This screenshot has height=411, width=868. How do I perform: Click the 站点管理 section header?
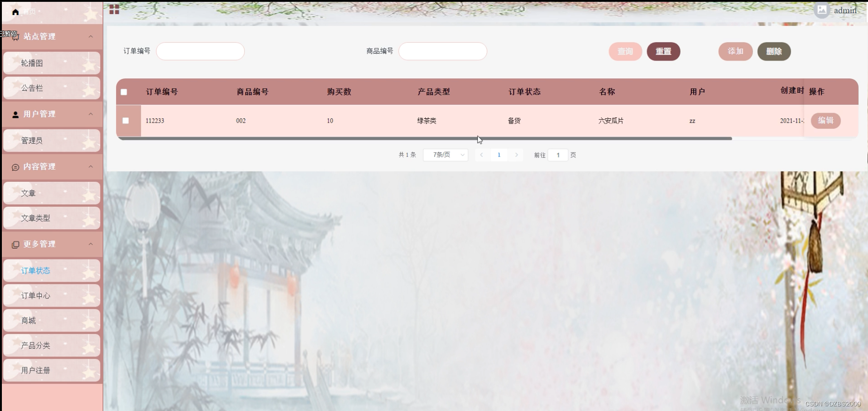click(52, 37)
